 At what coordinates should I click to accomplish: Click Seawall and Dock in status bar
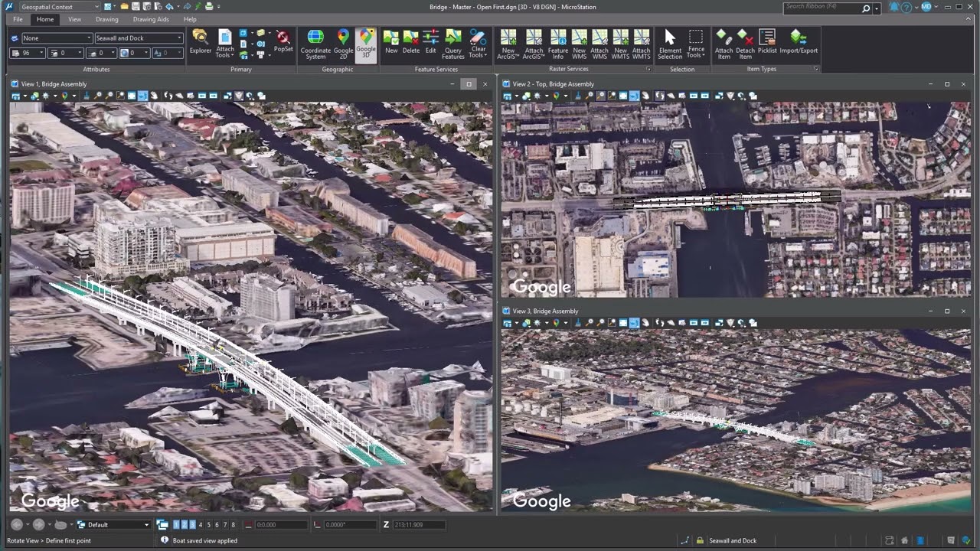tap(732, 540)
